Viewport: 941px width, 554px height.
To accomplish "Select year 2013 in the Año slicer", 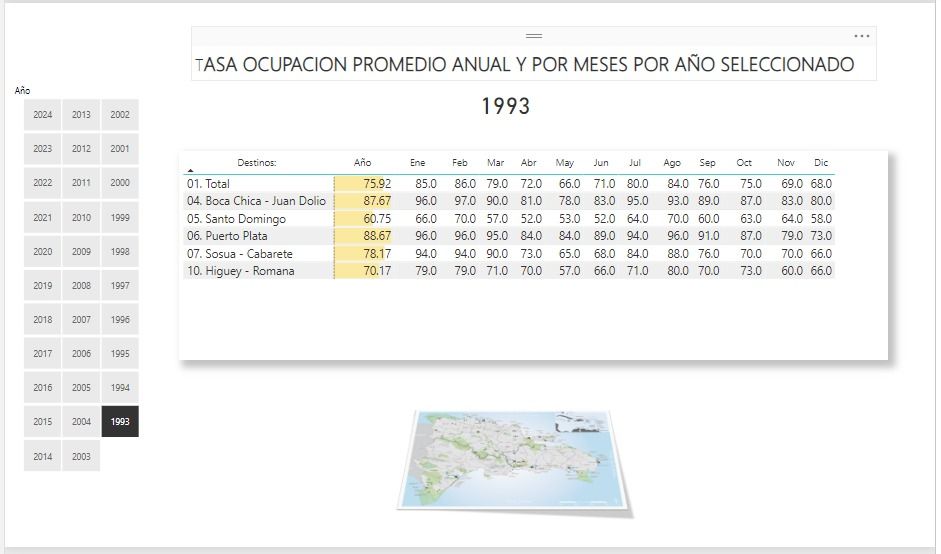I will point(81,115).
